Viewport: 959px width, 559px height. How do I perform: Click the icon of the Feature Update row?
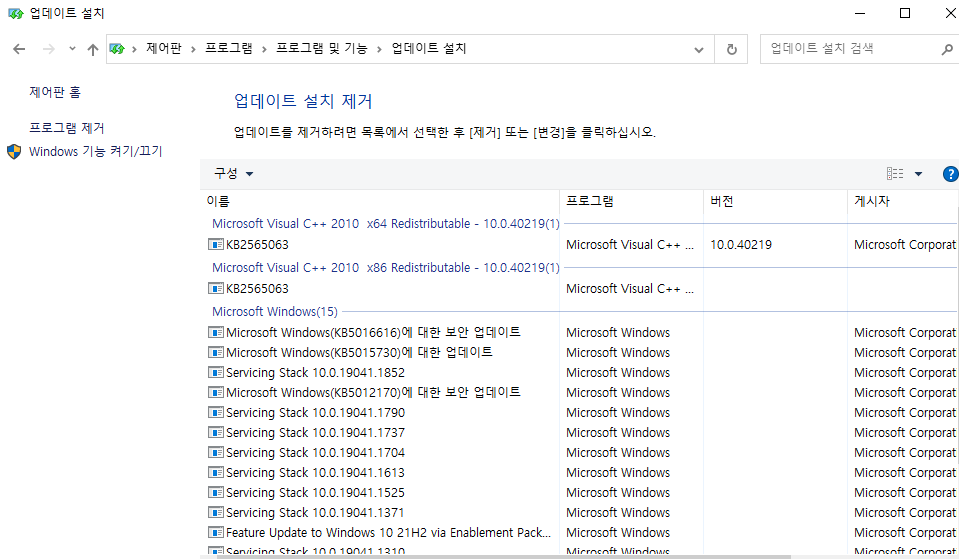215,533
